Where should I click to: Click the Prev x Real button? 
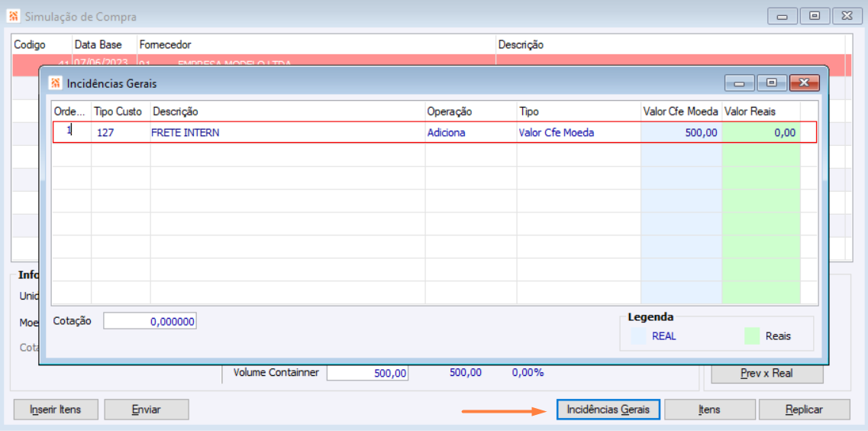(x=766, y=374)
